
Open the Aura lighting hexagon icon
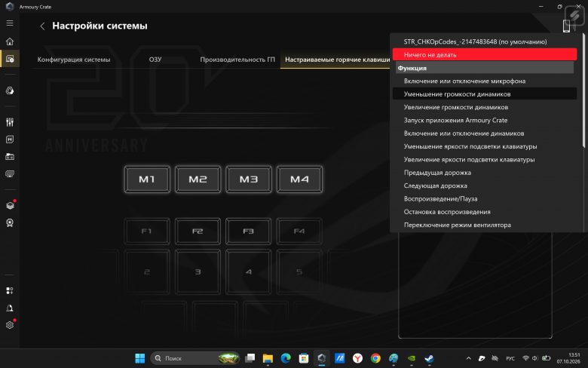click(x=10, y=90)
